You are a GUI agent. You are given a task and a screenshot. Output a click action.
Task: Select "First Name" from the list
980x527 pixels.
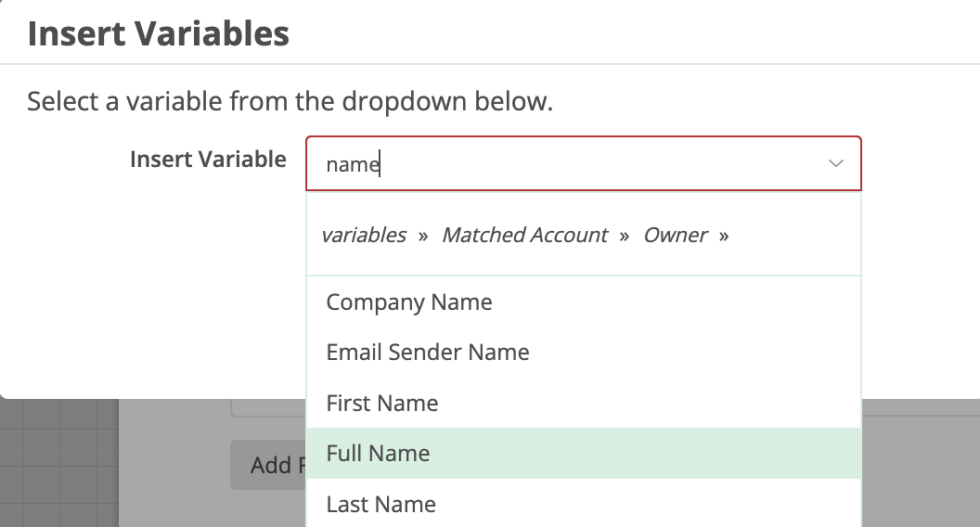pyautogui.click(x=382, y=404)
